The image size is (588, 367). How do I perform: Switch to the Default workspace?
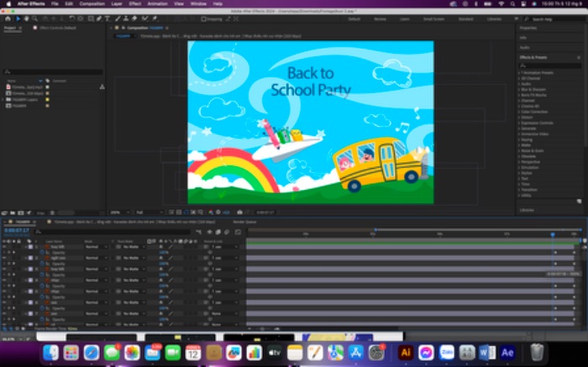[x=354, y=18]
